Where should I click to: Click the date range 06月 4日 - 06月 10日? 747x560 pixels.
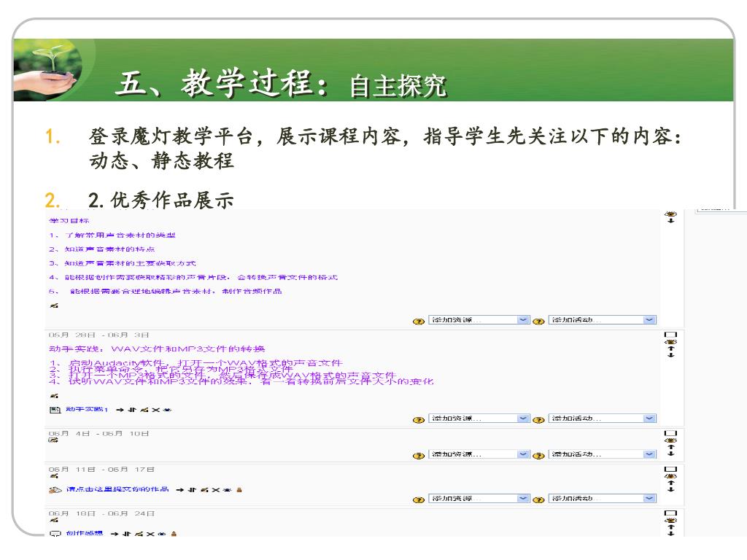point(99,433)
